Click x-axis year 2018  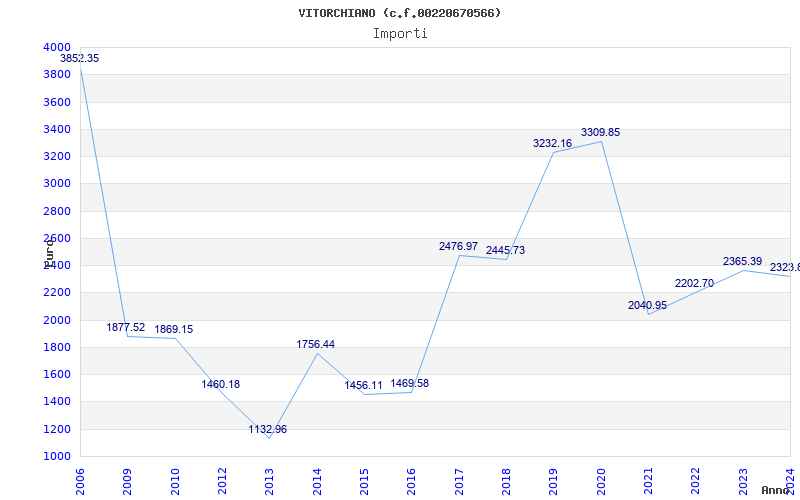tap(506, 481)
